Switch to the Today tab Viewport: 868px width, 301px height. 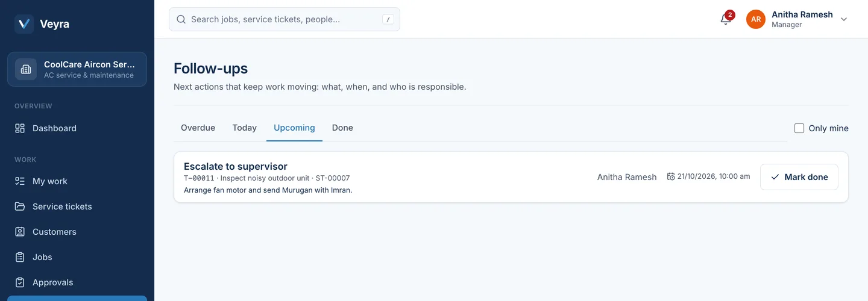pos(245,128)
